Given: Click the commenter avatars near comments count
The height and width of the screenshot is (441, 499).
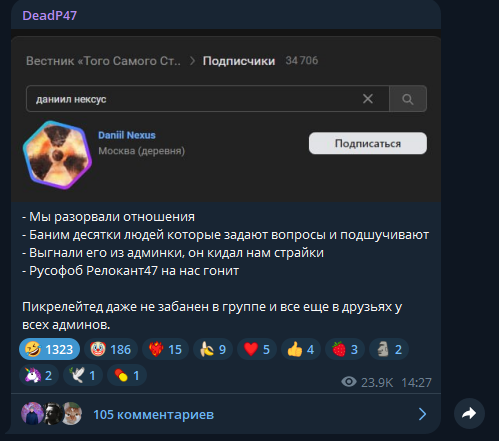Looking at the screenshot, I should (51, 414).
